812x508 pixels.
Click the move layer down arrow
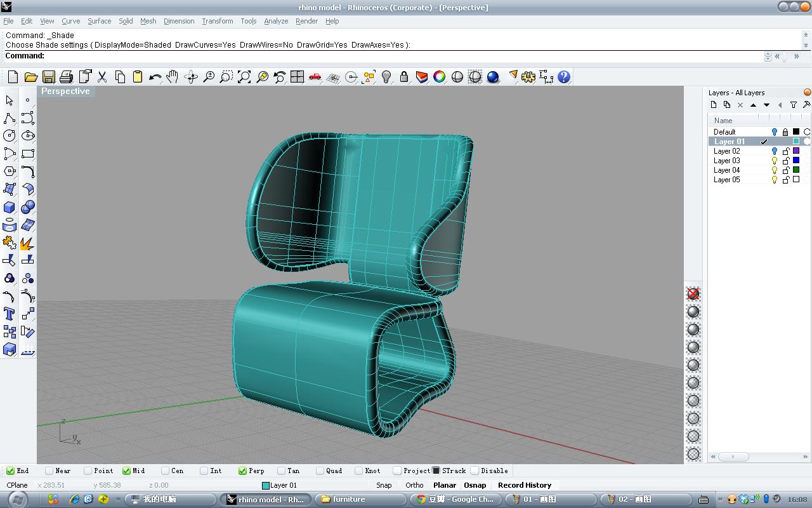pos(766,105)
